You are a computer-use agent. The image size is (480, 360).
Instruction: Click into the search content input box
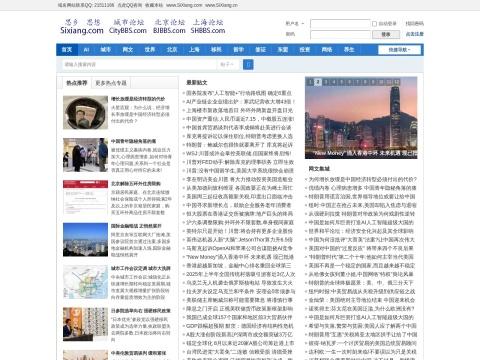pyautogui.click(x=139, y=64)
